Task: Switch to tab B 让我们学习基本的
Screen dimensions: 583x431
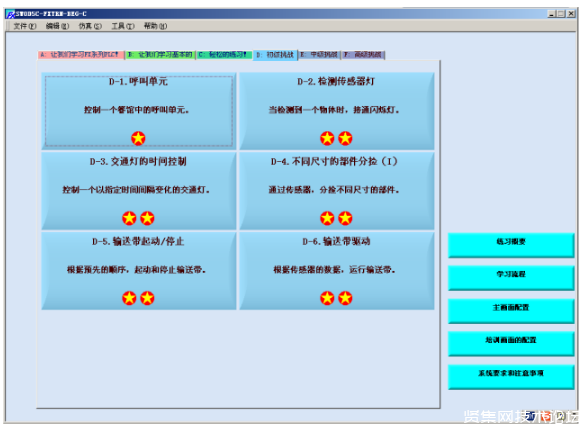Action: pyautogui.click(x=160, y=55)
